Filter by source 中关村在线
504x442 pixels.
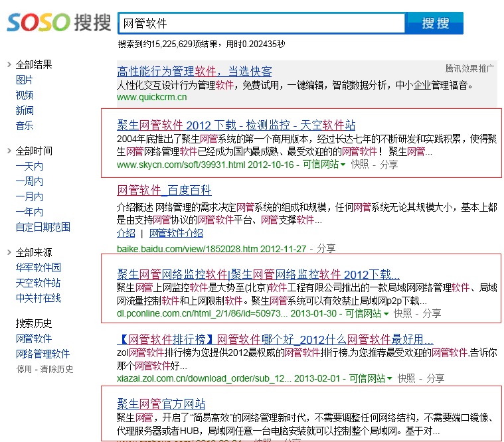point(39,298)
